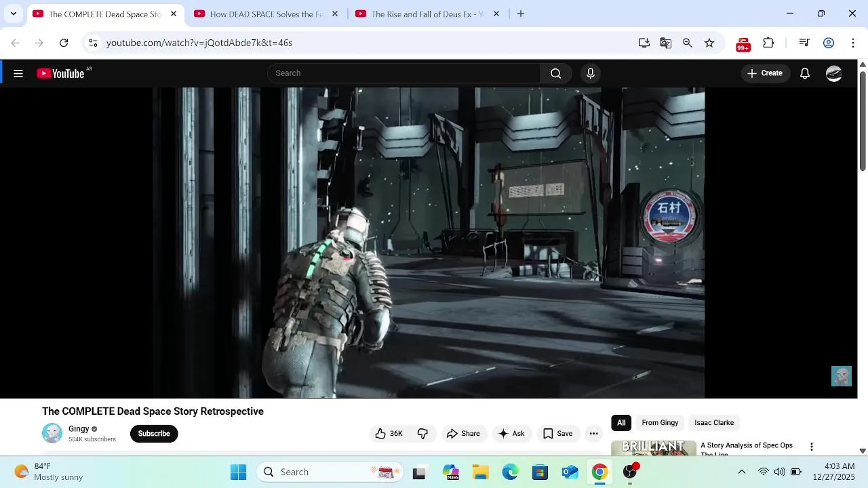Open the Windows Start menu
Image resolution: width=868 pixels, height=488 pixels.
click(239, 472)
